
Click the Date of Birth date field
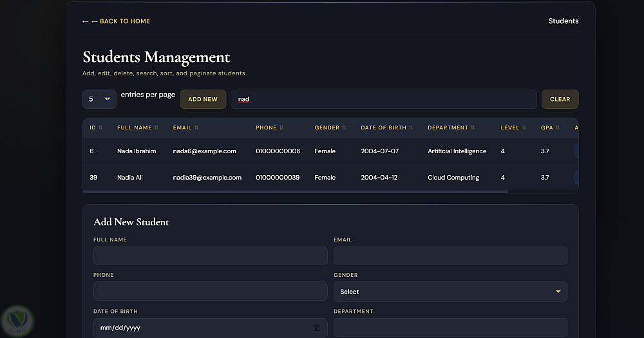pos(211,328)
